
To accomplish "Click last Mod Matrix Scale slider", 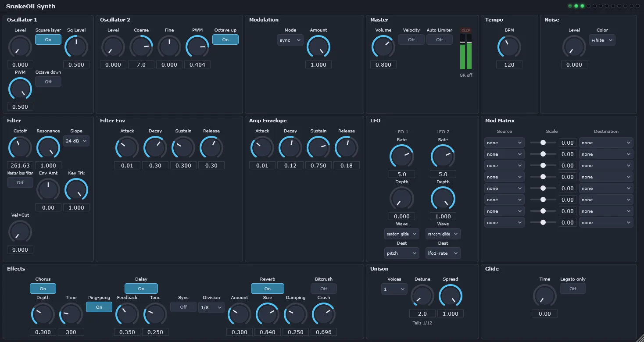I will 543,222.
